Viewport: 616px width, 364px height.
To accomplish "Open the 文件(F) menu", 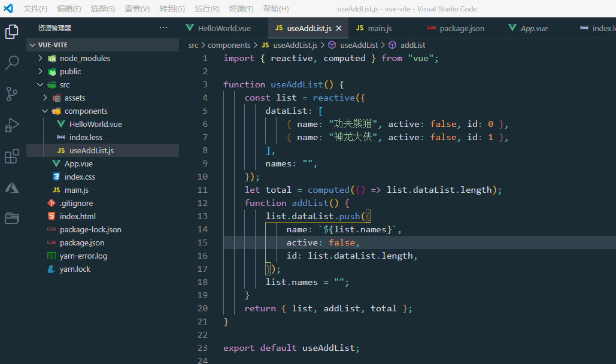I will [x=35, y=8].
